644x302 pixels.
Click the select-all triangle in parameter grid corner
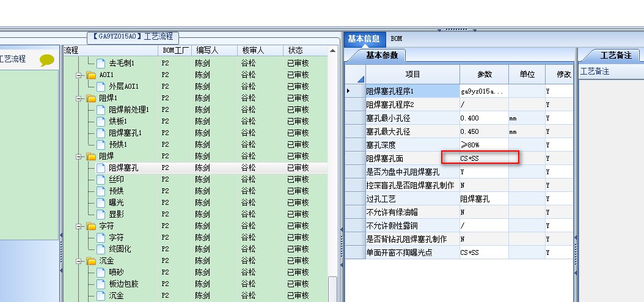click(x=360, y=79)
